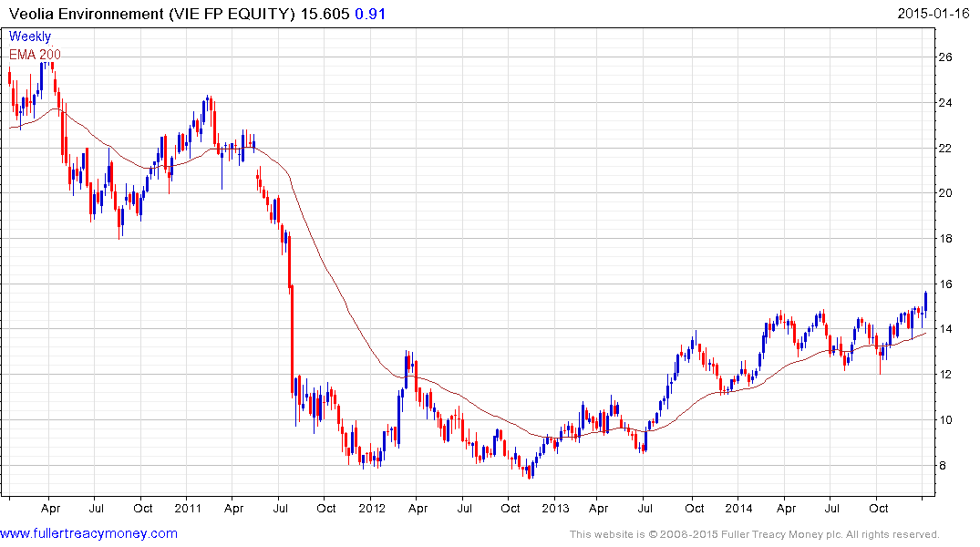Click the 2013 year axis label
The width and height of the screenshot is (980, 547).
555,508
